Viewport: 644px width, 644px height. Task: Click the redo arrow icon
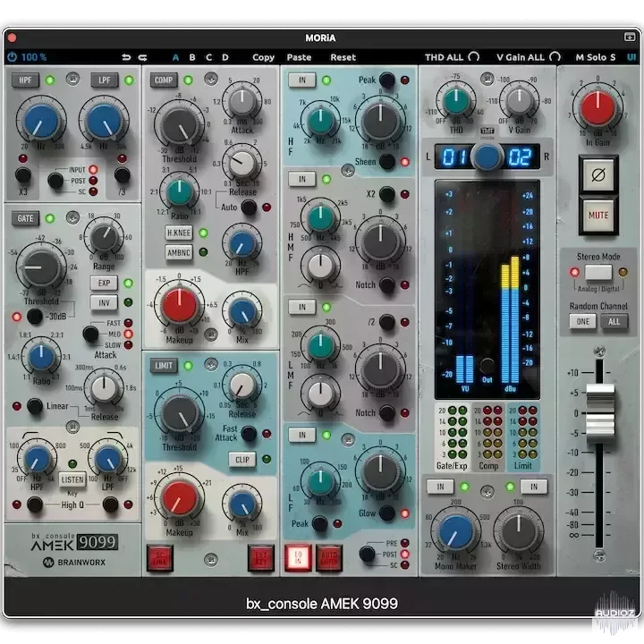(x=142, y=57)
